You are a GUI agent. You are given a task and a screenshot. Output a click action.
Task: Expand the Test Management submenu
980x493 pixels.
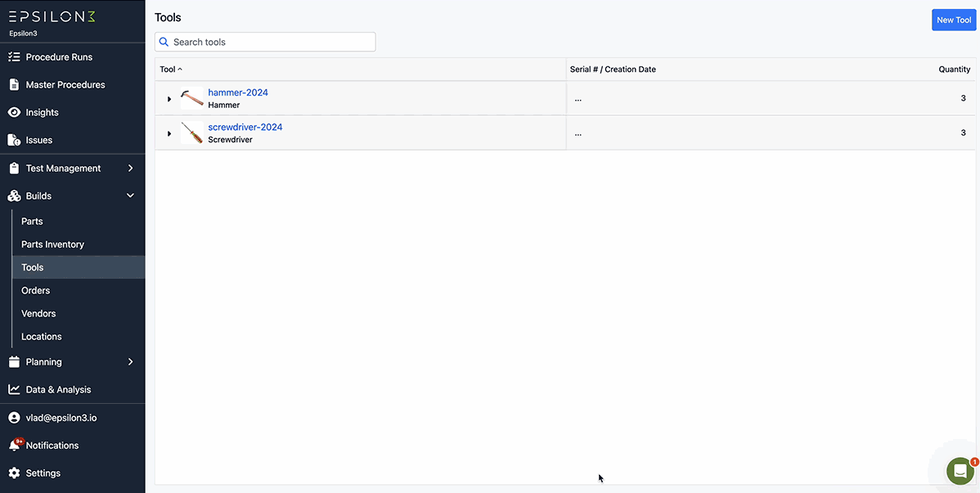pos(129,168)
